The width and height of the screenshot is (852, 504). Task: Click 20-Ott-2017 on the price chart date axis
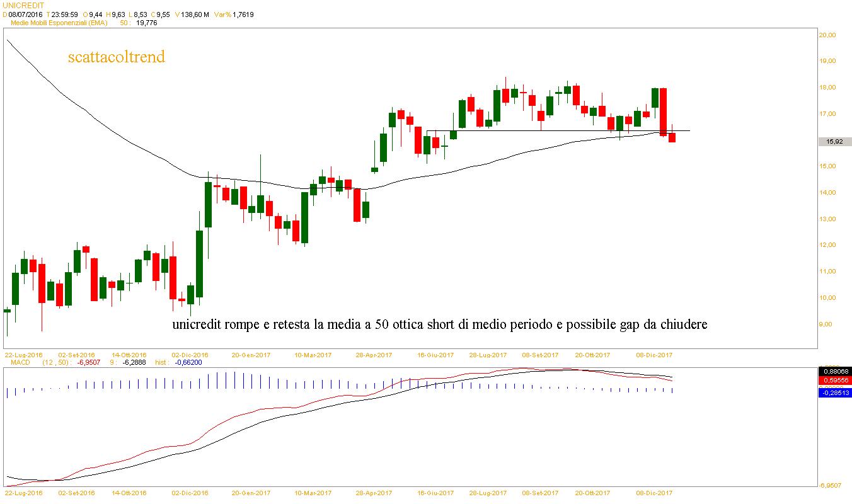[592, 355]
